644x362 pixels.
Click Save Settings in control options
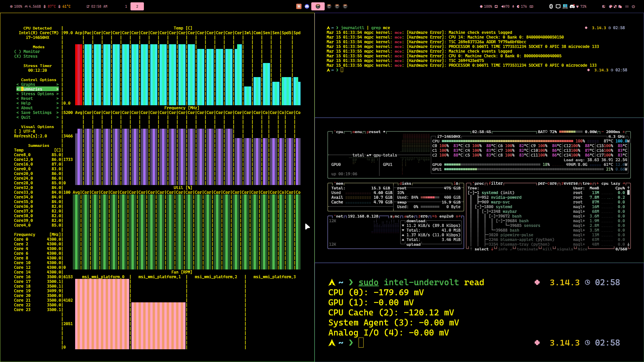pos(36,113)
